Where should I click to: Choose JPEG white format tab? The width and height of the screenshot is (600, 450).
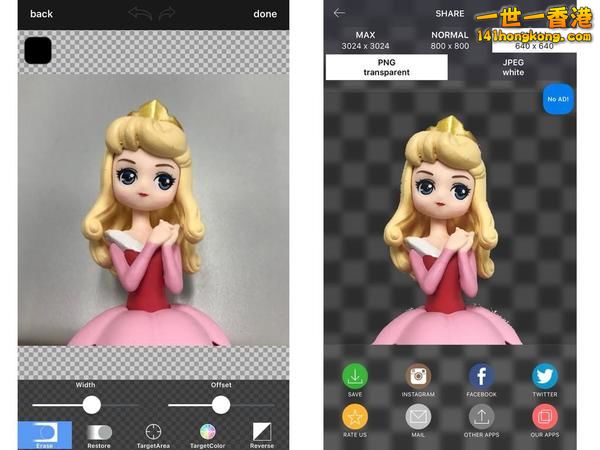[x=512, y=67]
